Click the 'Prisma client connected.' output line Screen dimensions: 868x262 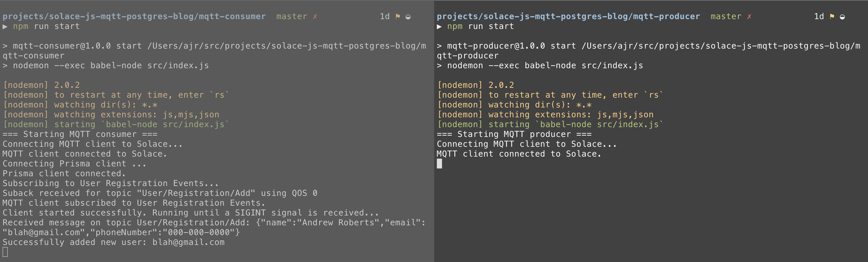(x=64, y=173)
